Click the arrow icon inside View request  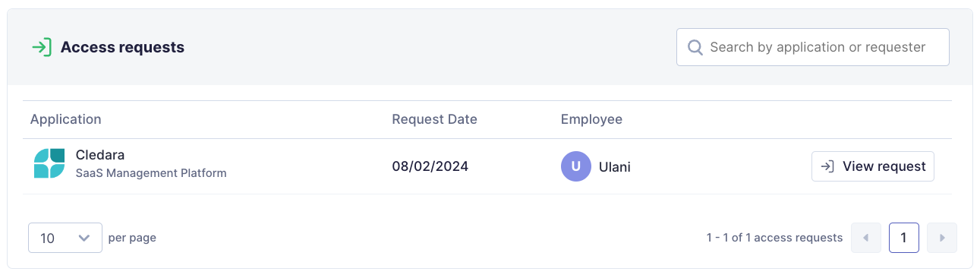click(x=828, y=166)
